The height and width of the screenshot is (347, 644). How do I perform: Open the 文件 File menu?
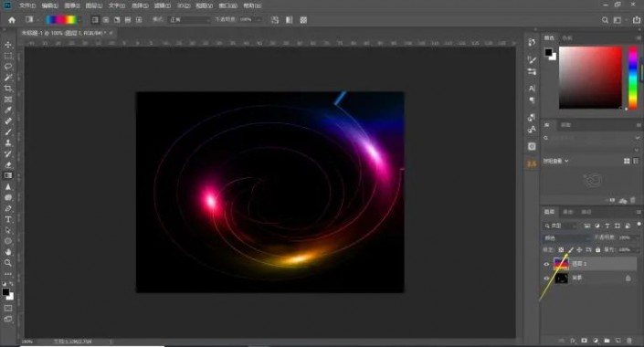[x=27, y=5]
